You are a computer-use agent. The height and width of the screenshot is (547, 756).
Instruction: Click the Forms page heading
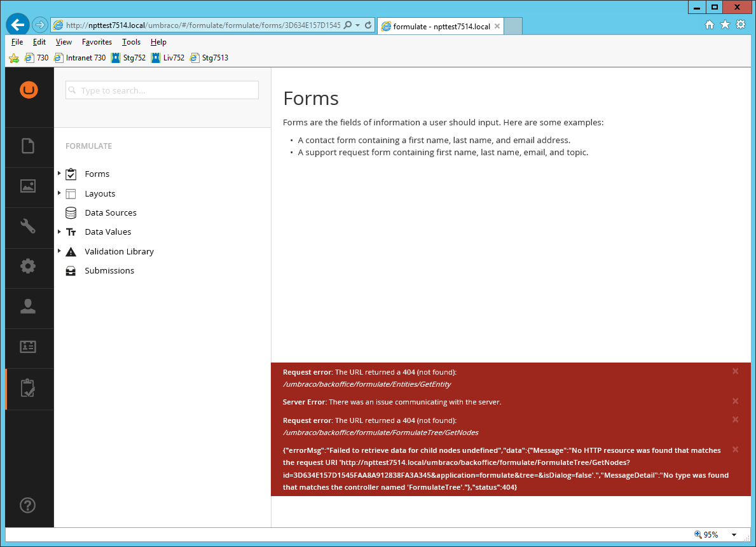(311, 99)
